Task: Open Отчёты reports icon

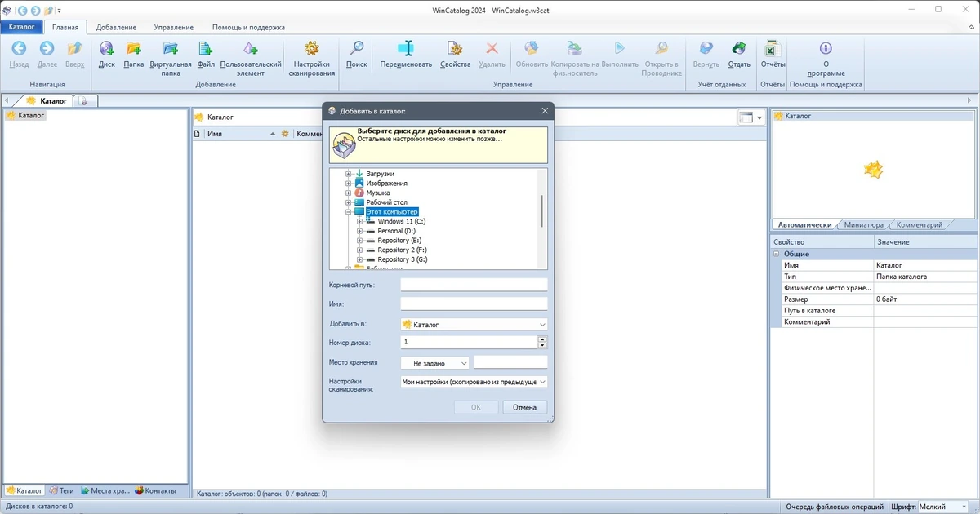Action: (773, 54)
